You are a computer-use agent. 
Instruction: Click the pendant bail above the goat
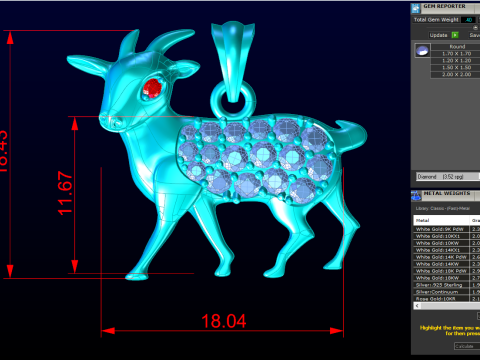233,62
